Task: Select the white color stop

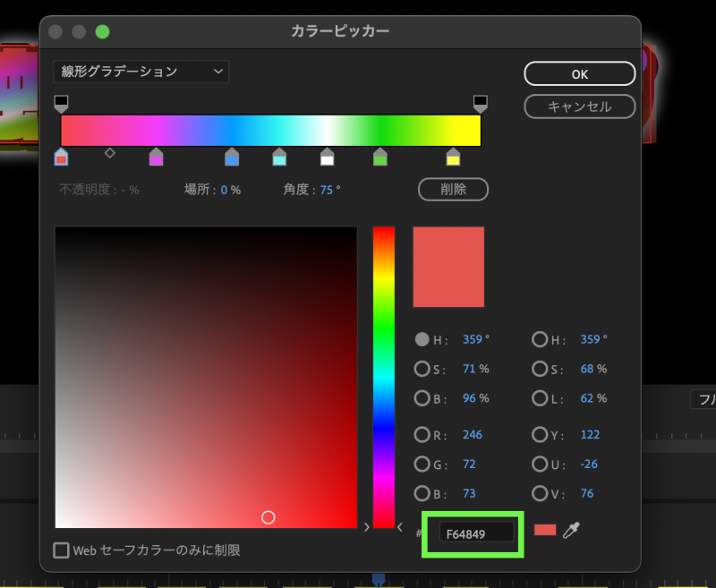Action: tap(328, 158)
